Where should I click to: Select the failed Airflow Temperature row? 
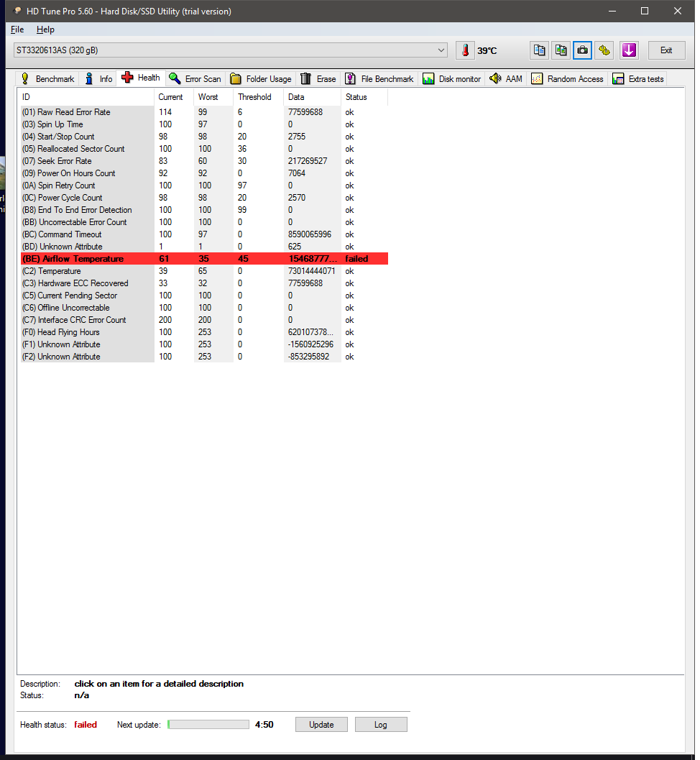pyautogui.click(x=204, y=259)
